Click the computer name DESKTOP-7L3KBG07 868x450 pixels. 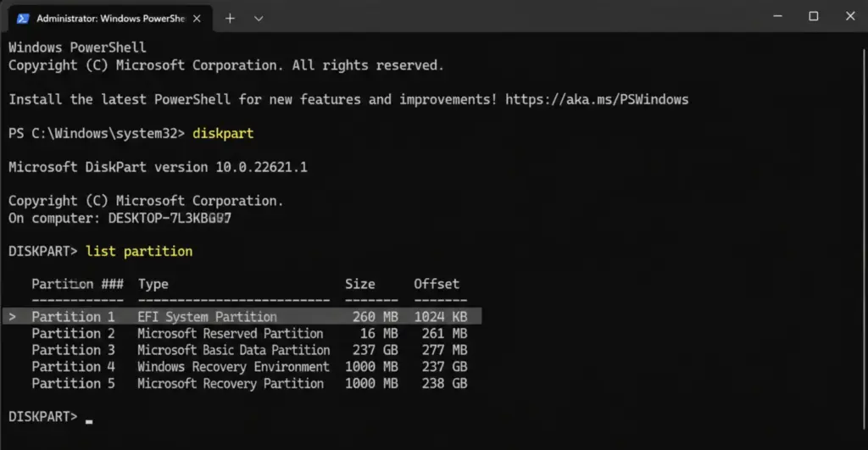(x=170, y=218)
